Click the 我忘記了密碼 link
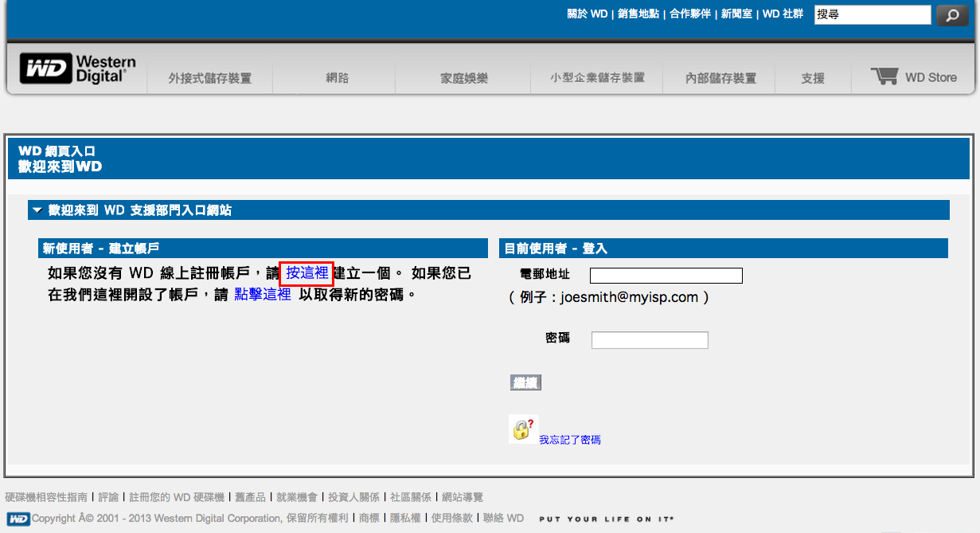The width and height of the screenshot is (980, 533). tap(570, 440)
